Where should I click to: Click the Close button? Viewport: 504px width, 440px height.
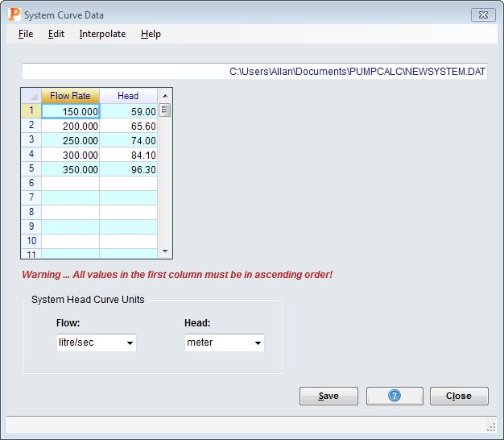click(459, 396)
